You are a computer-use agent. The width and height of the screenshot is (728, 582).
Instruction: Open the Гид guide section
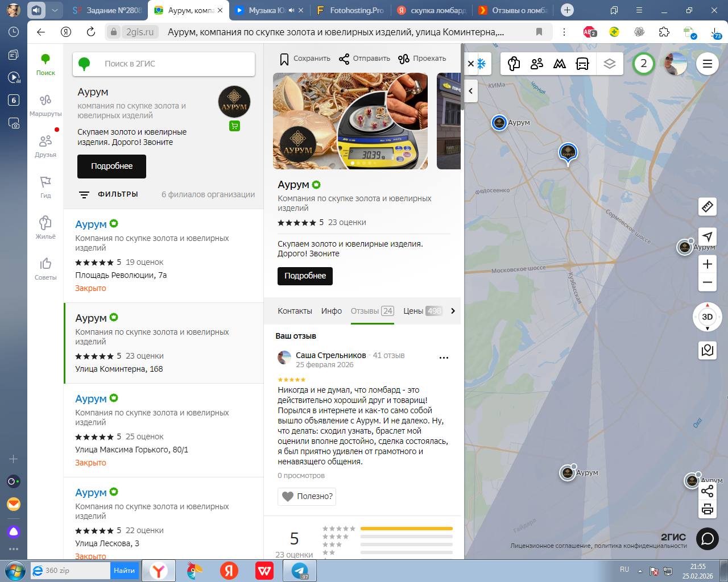[x=45, y=186]
